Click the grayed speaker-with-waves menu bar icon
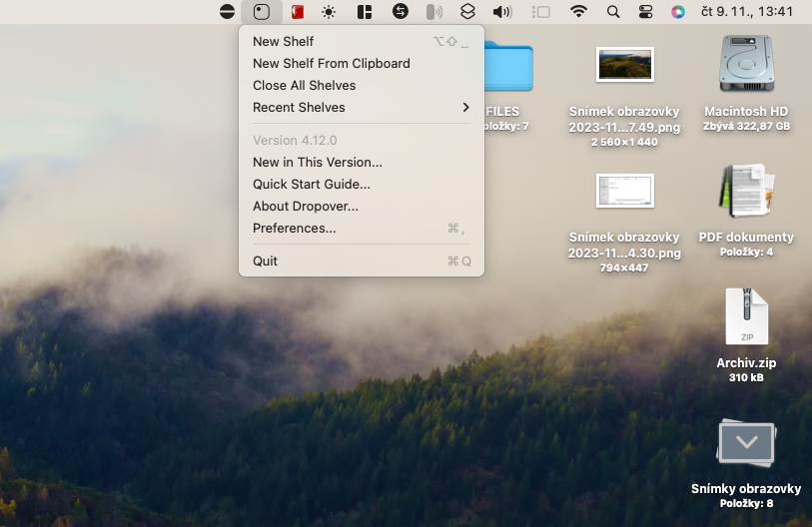The image size is (812, 527). [x=433, y=11]
